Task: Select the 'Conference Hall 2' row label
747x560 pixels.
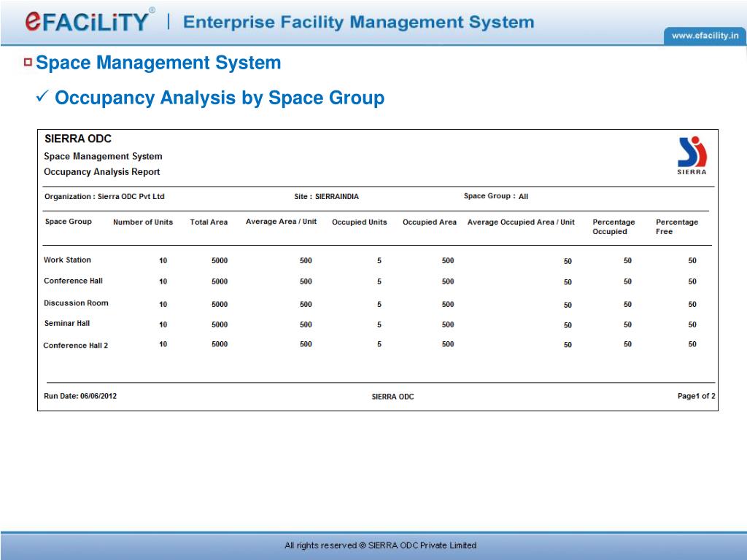Action: tap(75, 345)
